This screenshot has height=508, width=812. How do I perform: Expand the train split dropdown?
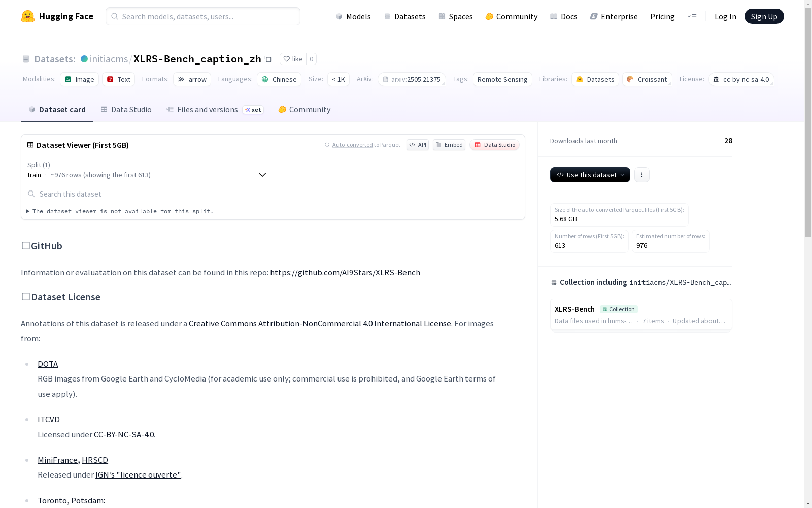click(x=147, y=170)
